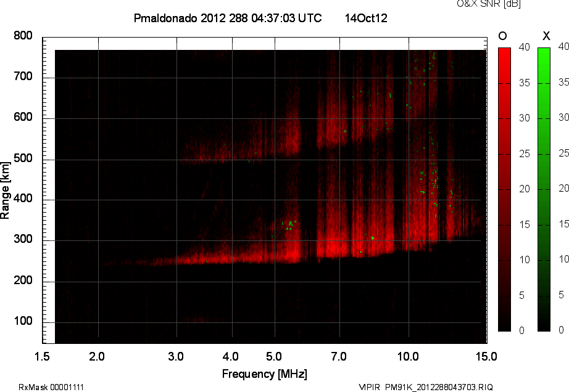Screen dimensions: 569x392
Task: Click the 500 km range axis label
Action: (23, 158)
